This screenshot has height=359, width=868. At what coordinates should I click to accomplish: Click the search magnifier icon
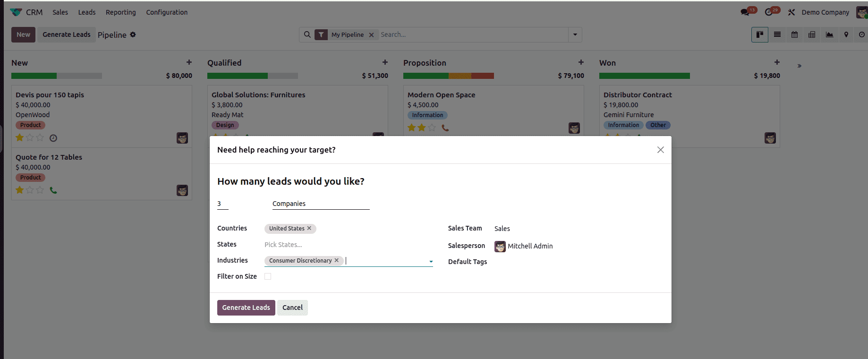tap(307, 34)
